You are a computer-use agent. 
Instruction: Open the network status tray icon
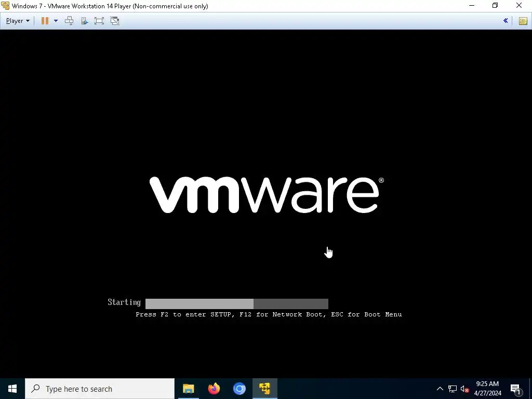pos(453,389)
